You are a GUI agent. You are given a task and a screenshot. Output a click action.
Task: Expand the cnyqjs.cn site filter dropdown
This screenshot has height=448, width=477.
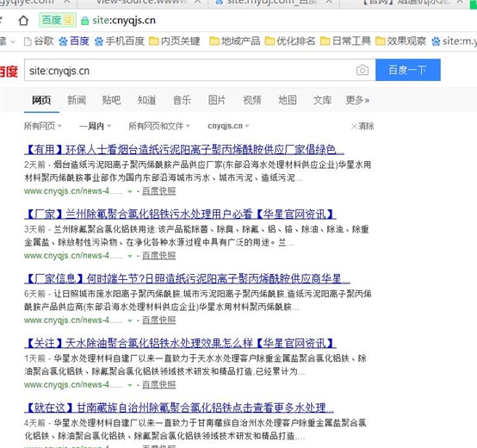point(228,126)
